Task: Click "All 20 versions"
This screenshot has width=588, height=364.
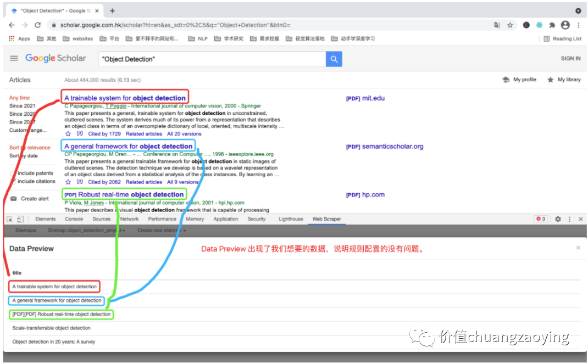Action: [184, 134]
